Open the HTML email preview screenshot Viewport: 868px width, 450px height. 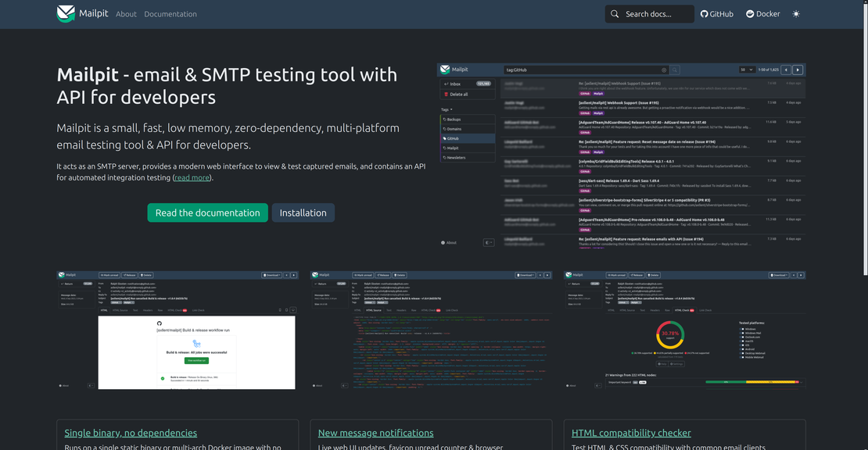[178, 330]
